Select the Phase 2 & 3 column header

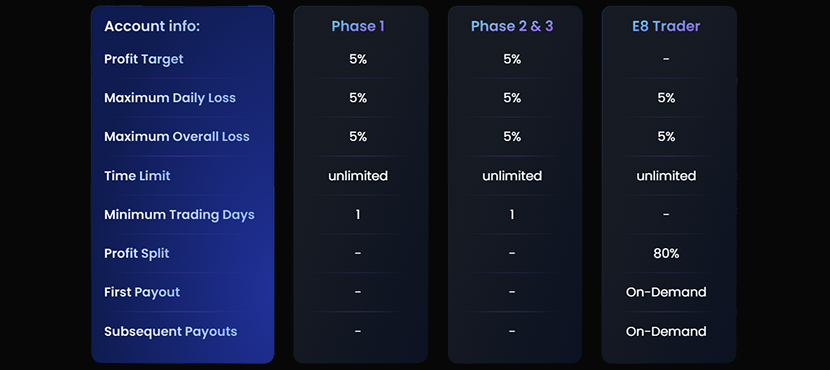[x=512, y=26]
